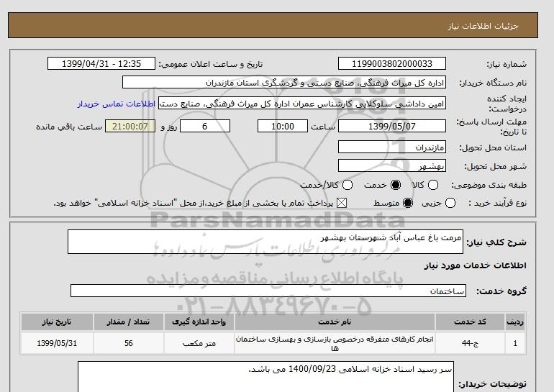
Task: Click کد خدمت column header
Action: (470, 322)
